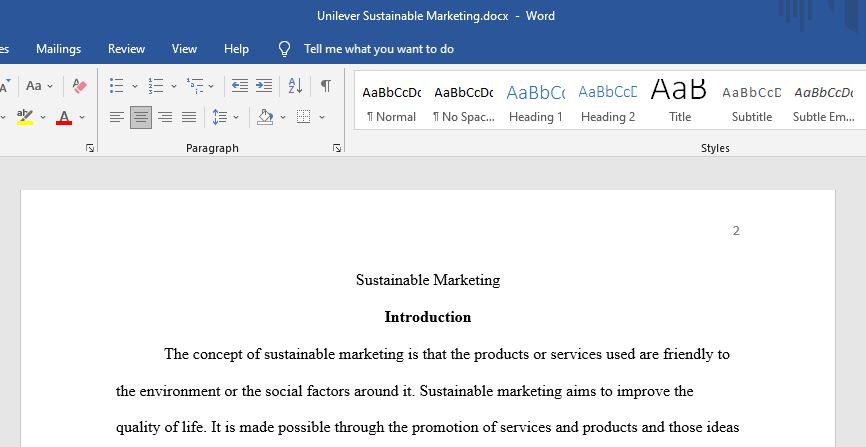This screenshot has width=866, height=447.
Task: Apply the Heading 2 style
Action: pyautogui.click(x=608, y=101)
